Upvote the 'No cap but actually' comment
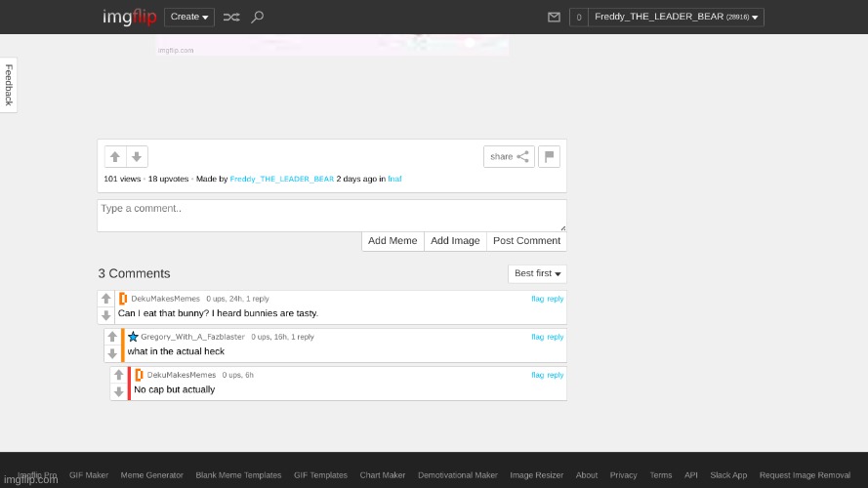 pos(118,375)
